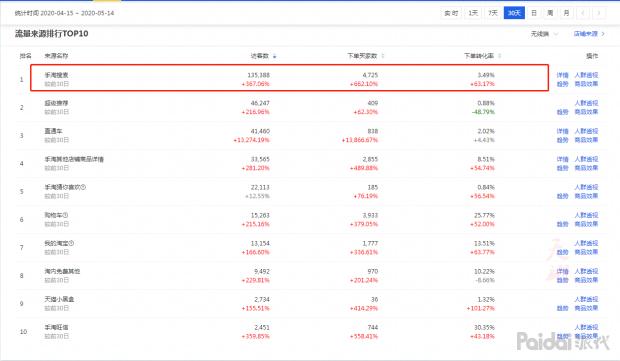Select conversion rate 25.77%

tap(484, 215)
